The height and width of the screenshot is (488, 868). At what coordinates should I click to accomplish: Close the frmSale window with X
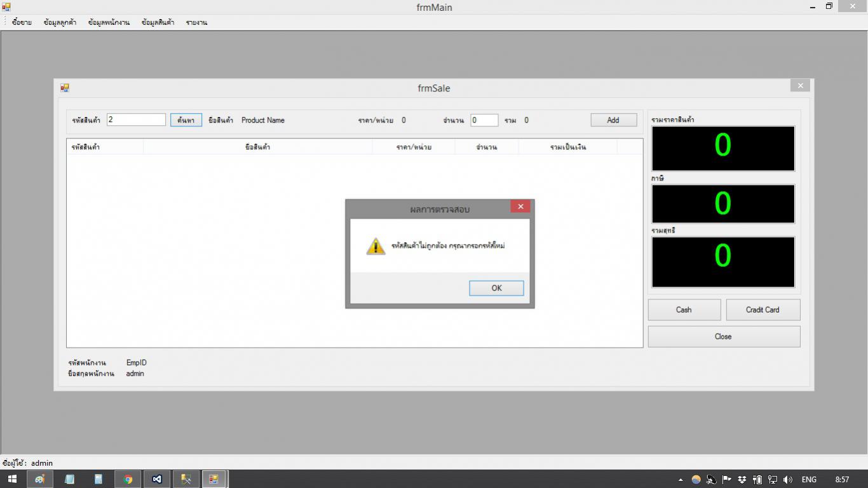coord(800,85)
